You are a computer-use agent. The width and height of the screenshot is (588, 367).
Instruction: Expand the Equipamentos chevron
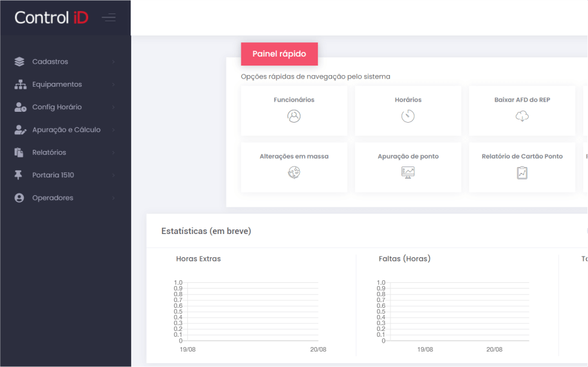113,85
